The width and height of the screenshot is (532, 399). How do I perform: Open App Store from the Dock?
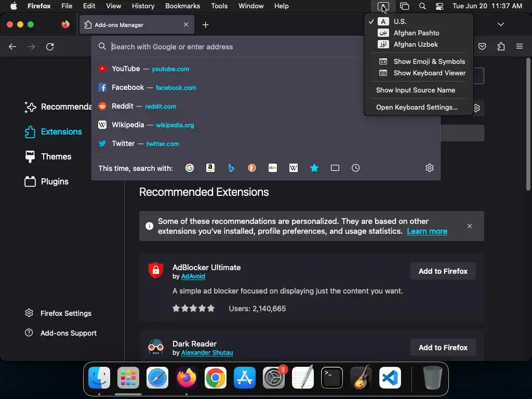[x=245, y=378]
